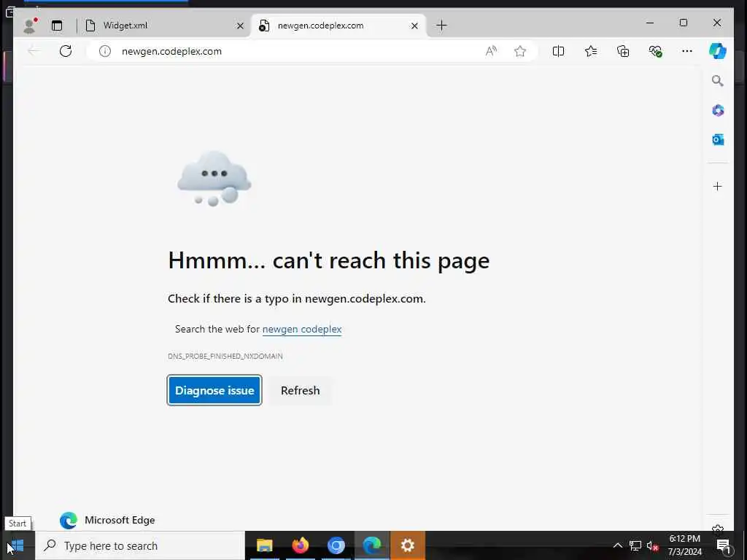Open Read aloud icon in address bar
Viewport: 747px width, 560px height.
click(x=491, y=51)
